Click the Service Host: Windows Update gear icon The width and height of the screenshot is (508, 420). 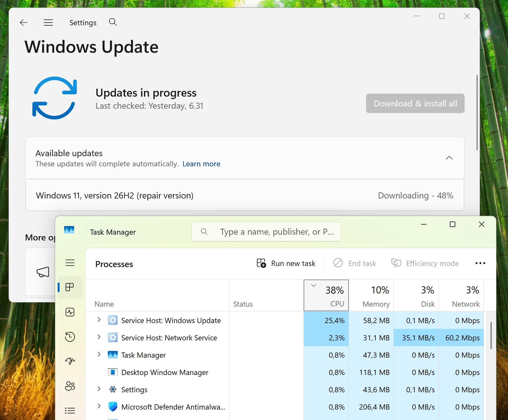113,320
